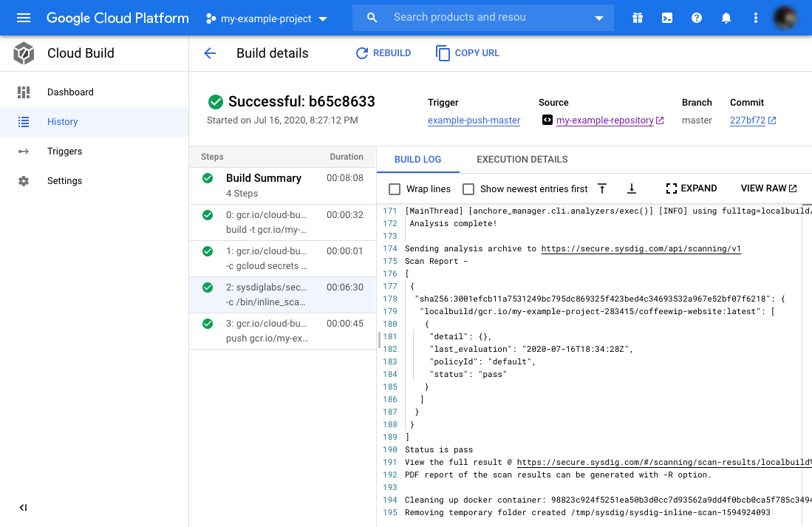
Task: Click the Dashboard grid icon
Action: pos(24,92)
